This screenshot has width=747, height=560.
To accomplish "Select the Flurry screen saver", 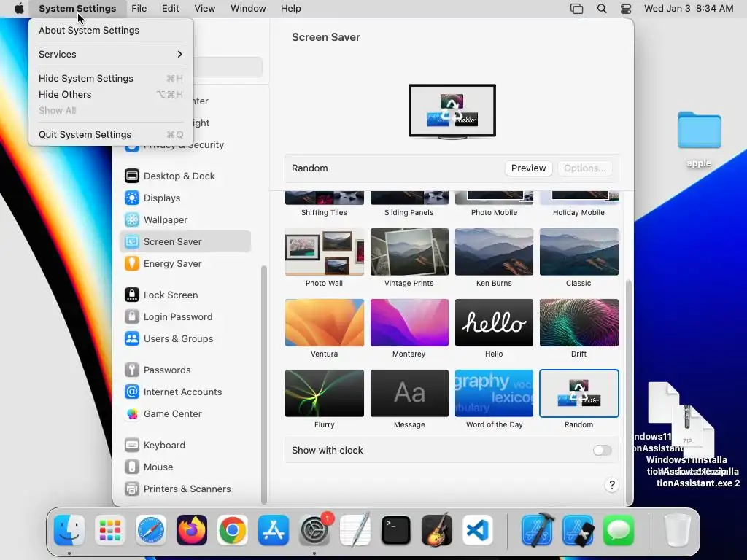I will 325,393.
